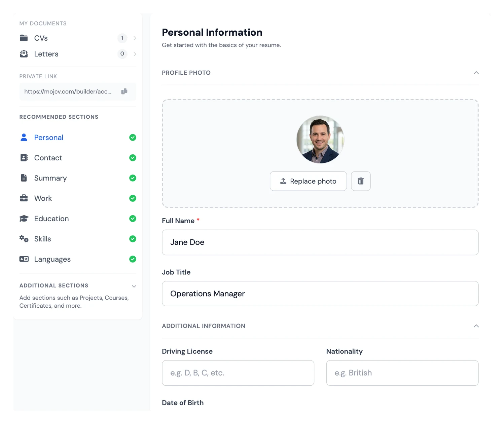
Task: Copy the private link with the copy icon
Action: tap(124, 91)
